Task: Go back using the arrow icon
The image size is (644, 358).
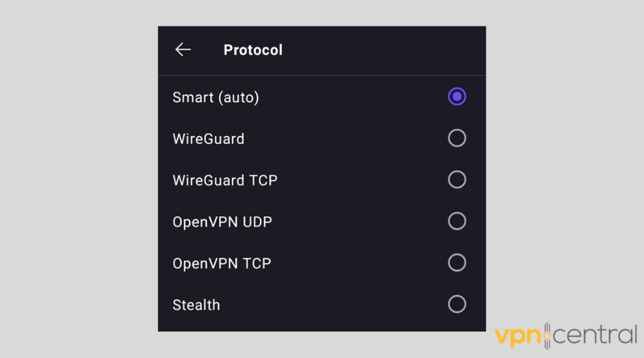Action: point(183,49)
